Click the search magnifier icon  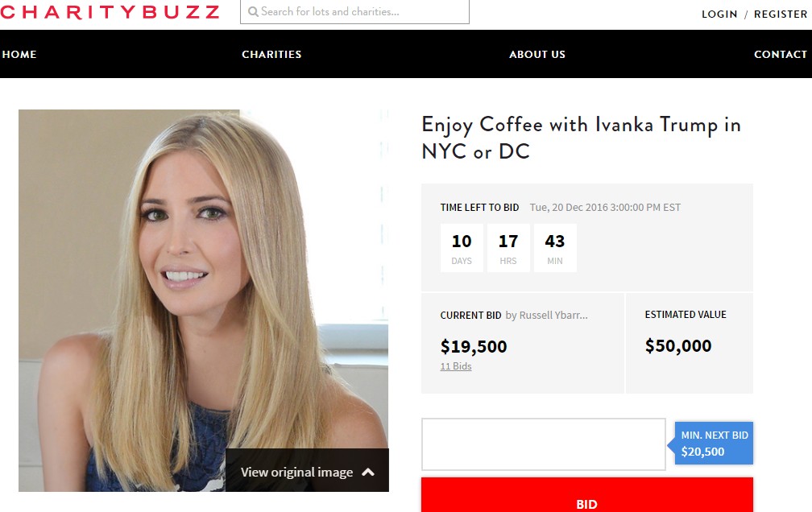[253, 12]
